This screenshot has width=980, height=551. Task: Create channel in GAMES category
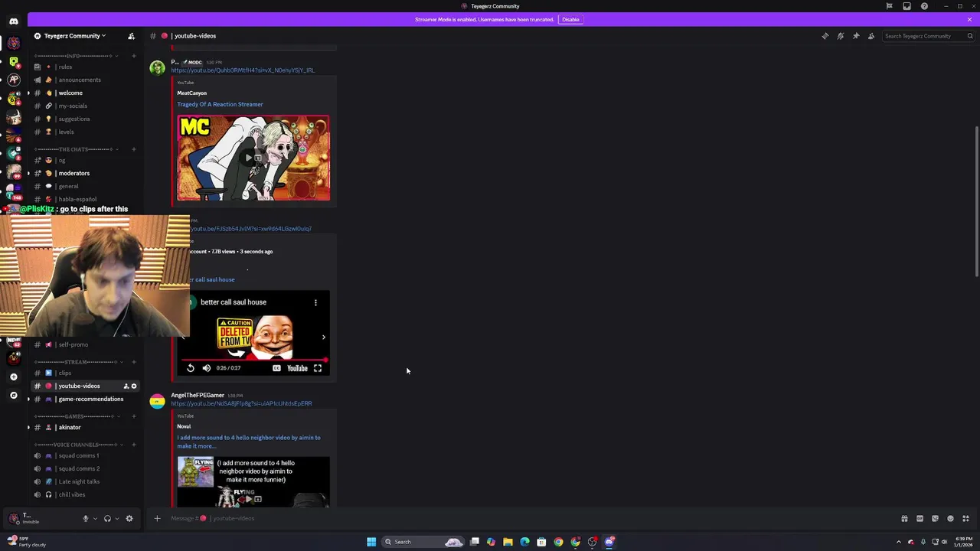pyautogui.click(x=134, y=416)
